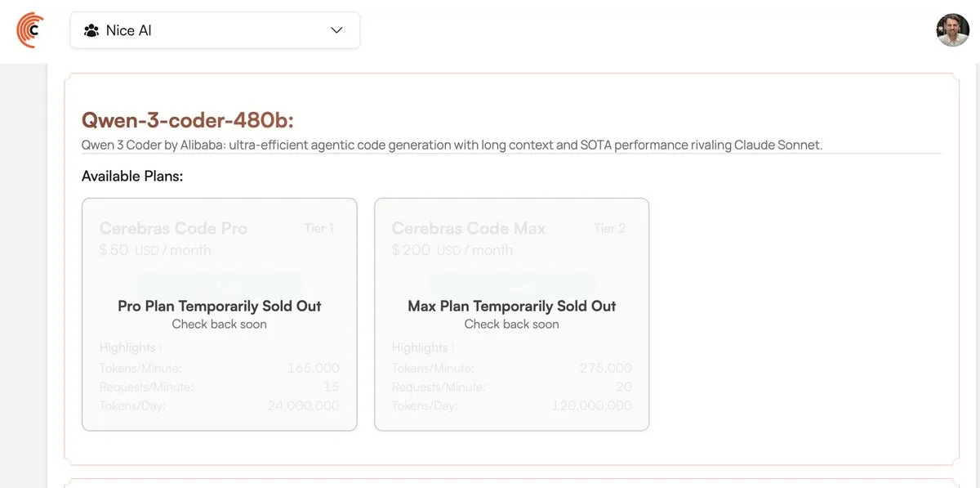Click the Qwen-3-coder-480b model heading
980x488 pixels.
pyautogui.click(x=187, y=120)
